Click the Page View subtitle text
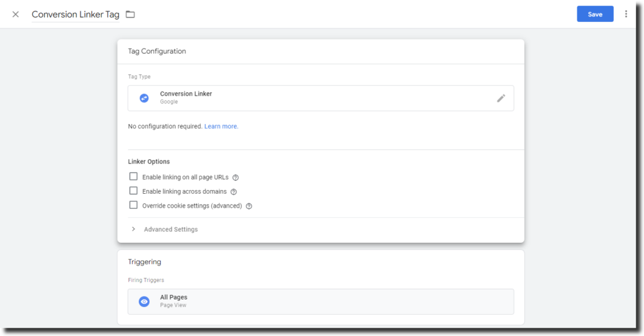This screenshot has width=644, height=336. coord(174,305)
